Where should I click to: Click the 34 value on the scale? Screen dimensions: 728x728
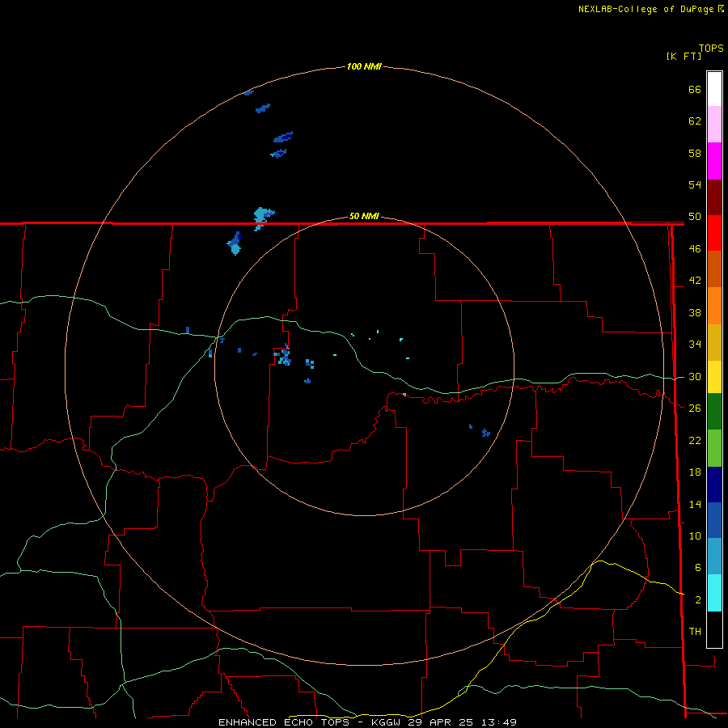(x=695, y=345)
